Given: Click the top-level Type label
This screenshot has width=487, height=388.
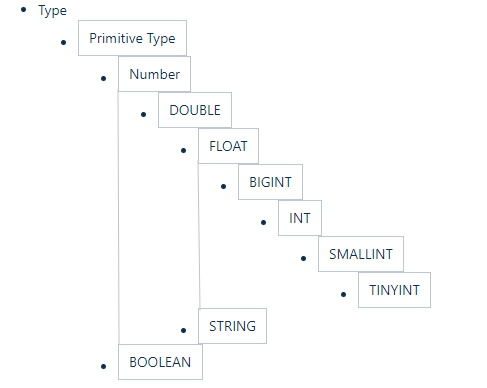Looking at the screenshot, I should [x=52, y=11].
